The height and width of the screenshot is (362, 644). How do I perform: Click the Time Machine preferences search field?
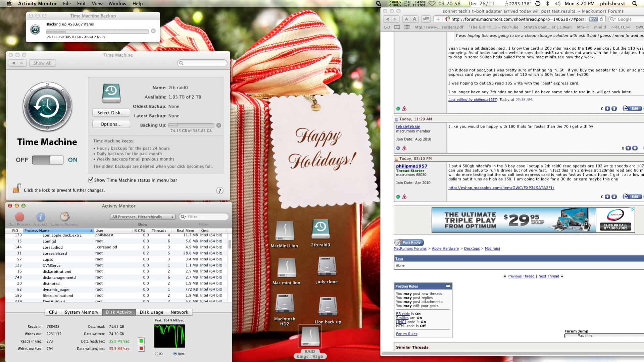click(x=202, y=63)
